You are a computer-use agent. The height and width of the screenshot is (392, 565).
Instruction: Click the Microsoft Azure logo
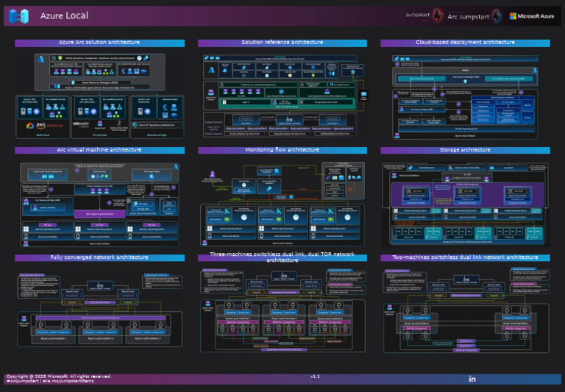pyautogui.click(x=531, y=16)
